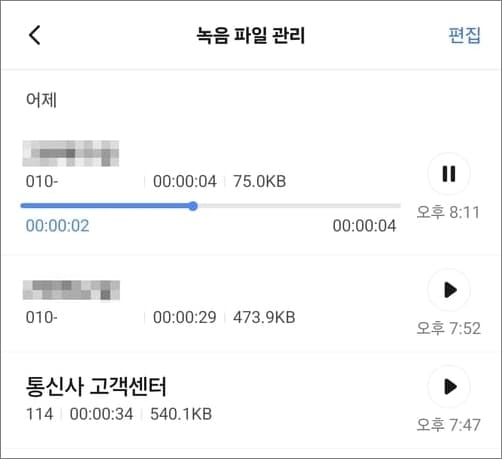Select the 75.0KB recording entry
Image resolution: width=502 pixels, height=459 pixels.
[213, 188]
